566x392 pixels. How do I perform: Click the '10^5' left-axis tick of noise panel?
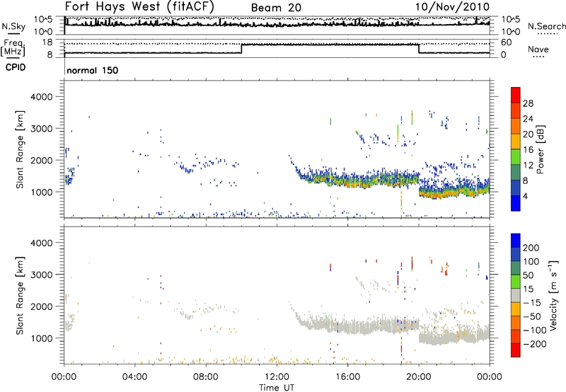(x=43, y=19)
